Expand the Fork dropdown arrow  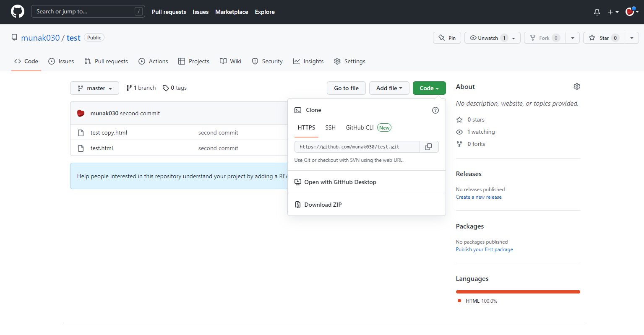point(573,38)
